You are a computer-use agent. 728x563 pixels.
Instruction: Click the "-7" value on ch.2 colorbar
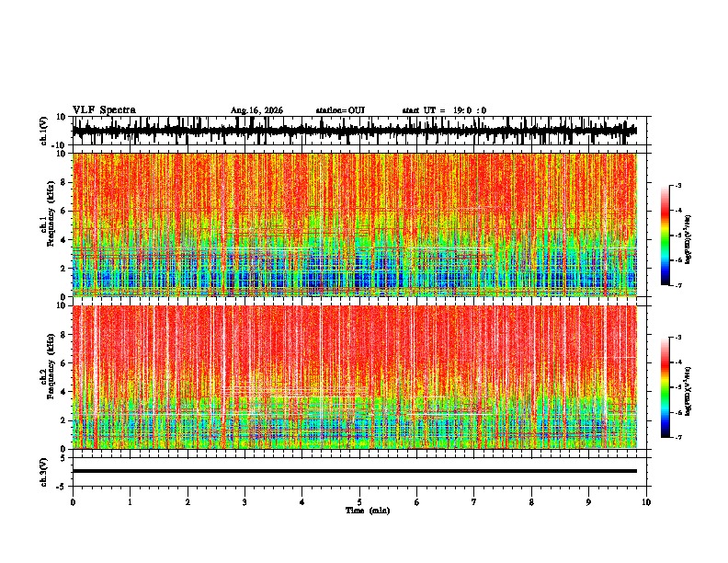pos(677,438)
